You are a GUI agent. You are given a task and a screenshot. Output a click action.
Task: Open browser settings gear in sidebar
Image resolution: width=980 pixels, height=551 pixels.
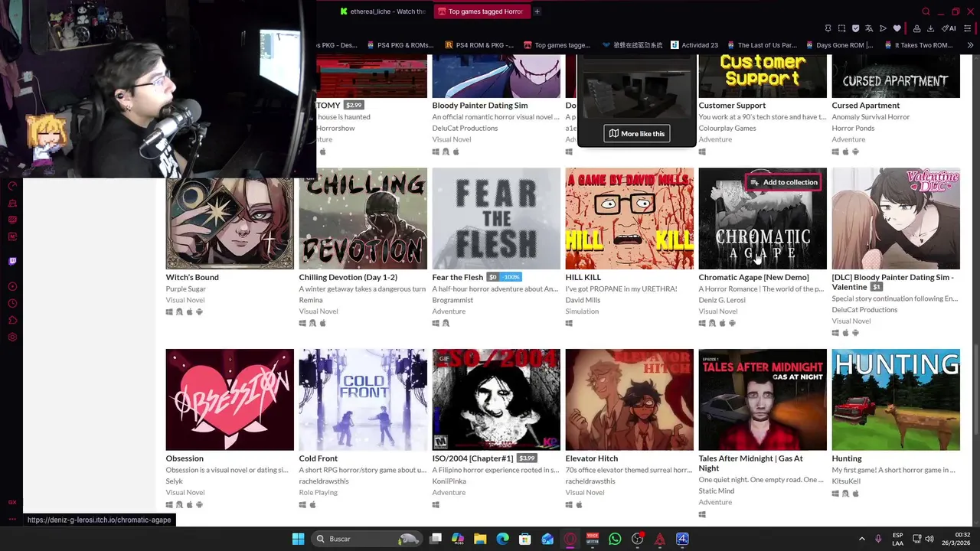click(x=12, y=337)
